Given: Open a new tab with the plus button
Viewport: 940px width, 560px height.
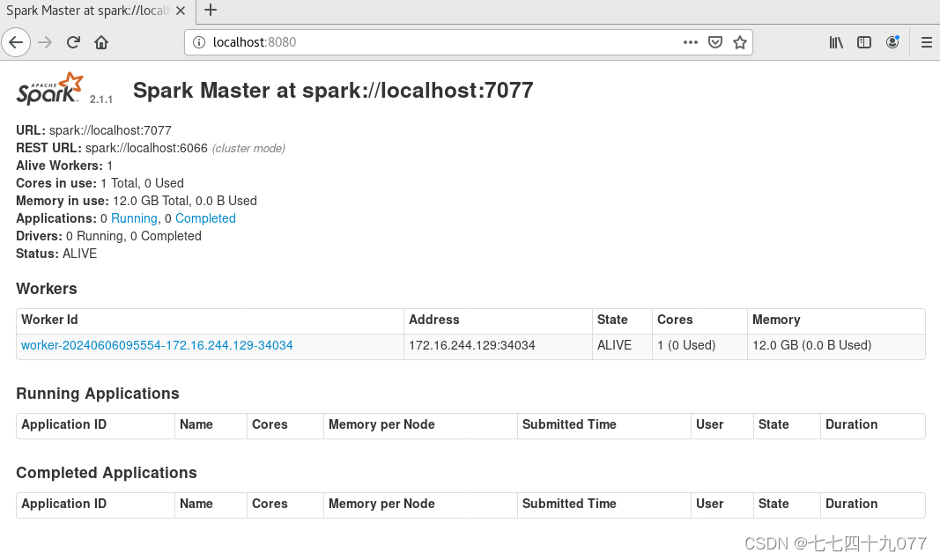Looking at the screenshot, I should [x=210, y=11].
